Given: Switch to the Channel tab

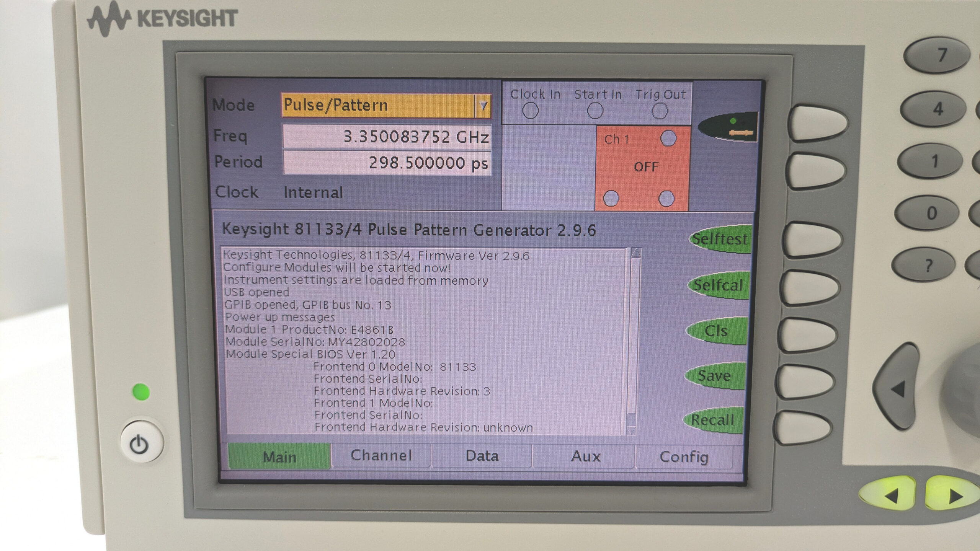Looking at the screenshot, I should coord(381,456).
